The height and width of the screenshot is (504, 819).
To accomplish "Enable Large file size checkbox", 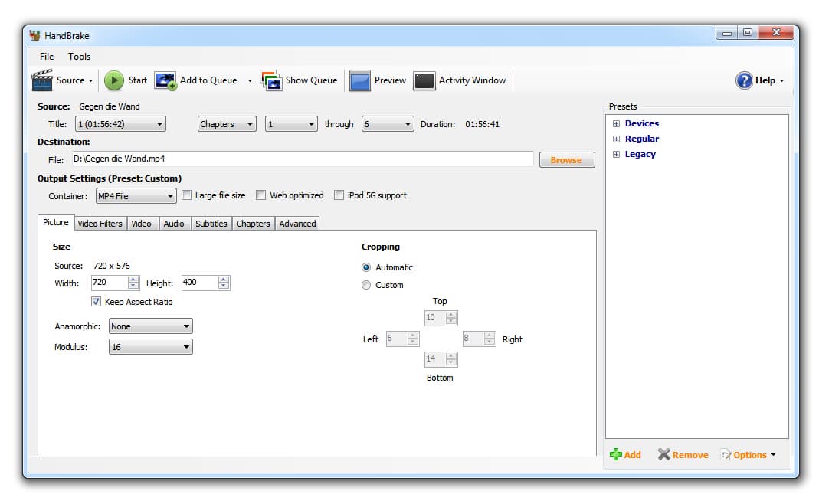I will coord(186,195).
